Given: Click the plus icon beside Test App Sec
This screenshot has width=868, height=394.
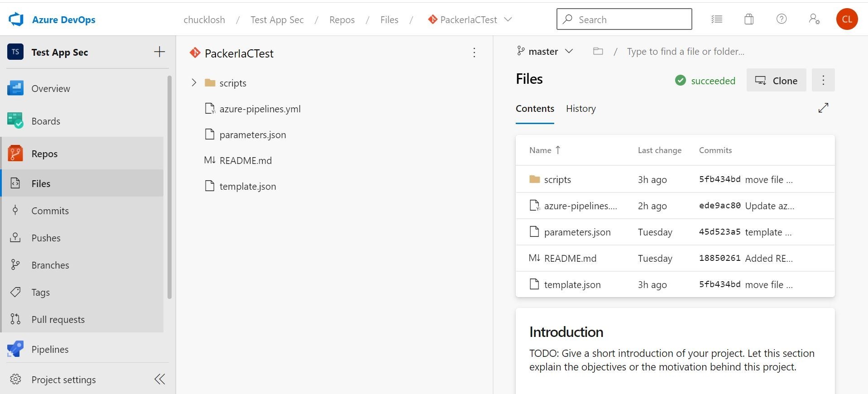Looking at the screenshot, I should click(x=159, y=52).
